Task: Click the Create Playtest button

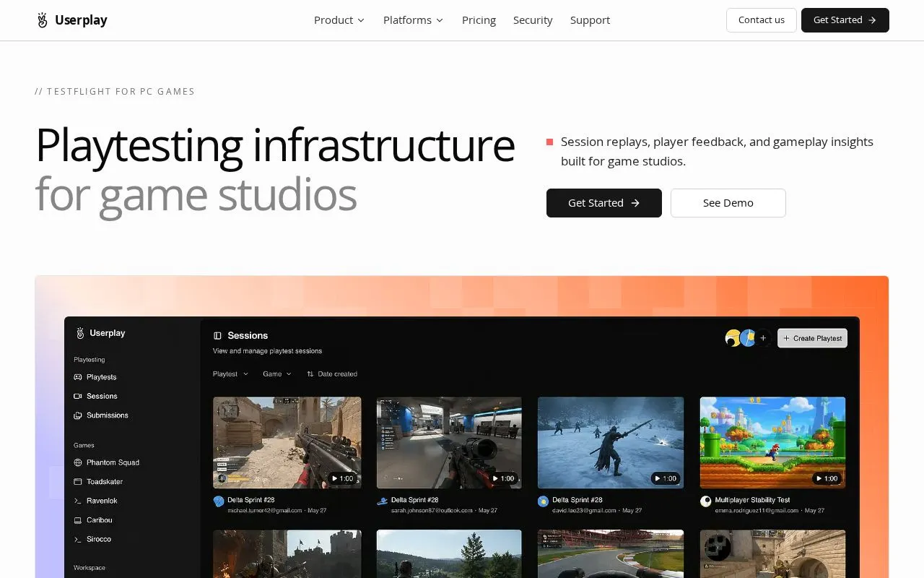Action: coord(812,338)
